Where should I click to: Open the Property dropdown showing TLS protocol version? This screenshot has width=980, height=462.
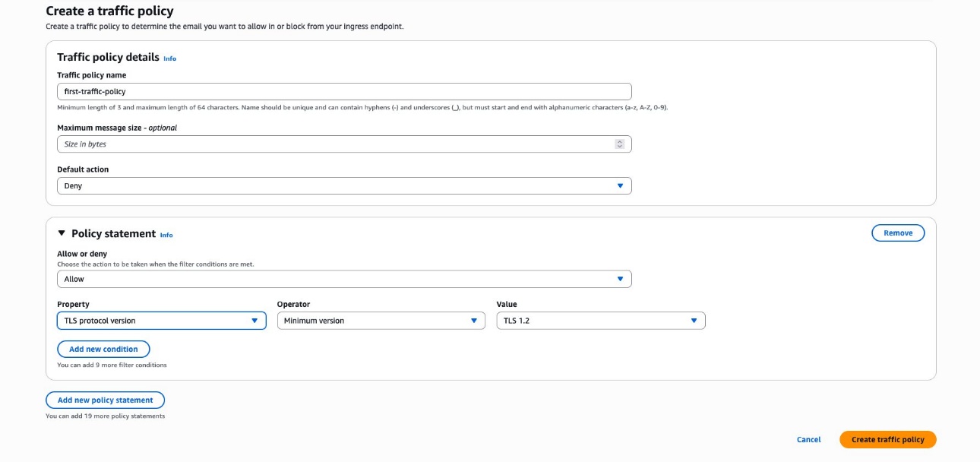point(161,321)
